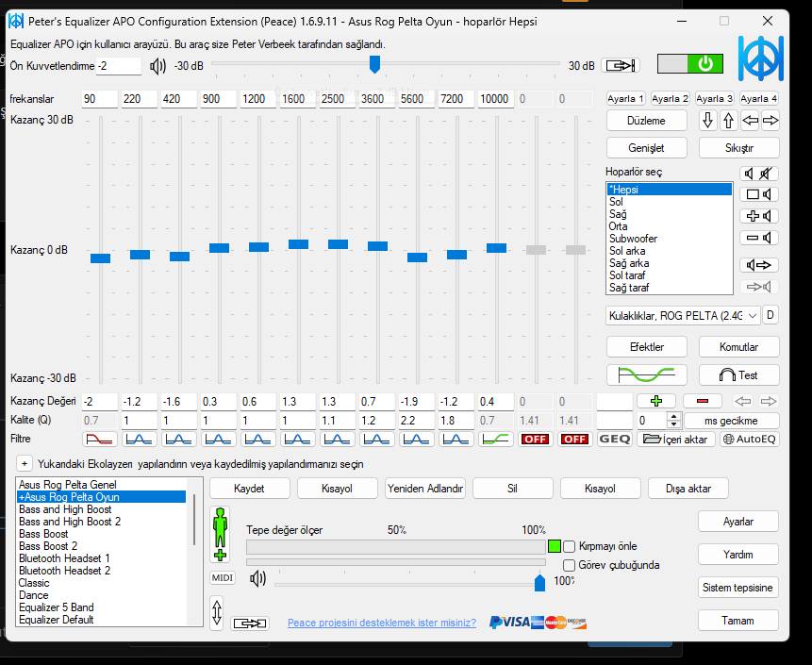This screenshot has width=812, height=665.
Task: Click the square speaker select icon
Action: click(758, 194)
